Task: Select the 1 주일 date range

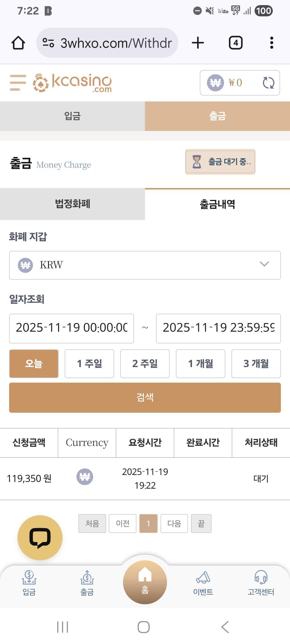Action: 89,364
